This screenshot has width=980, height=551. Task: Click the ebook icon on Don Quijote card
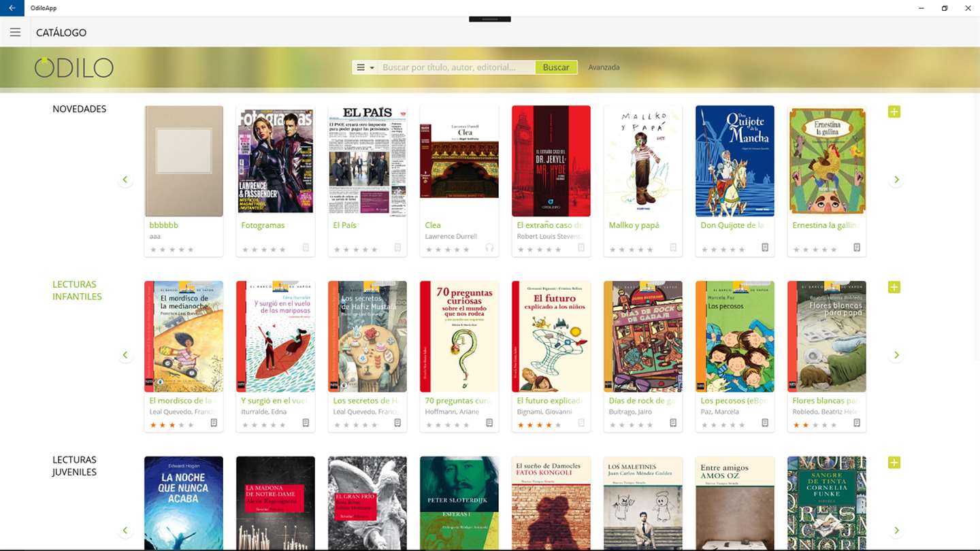point(765,248)
